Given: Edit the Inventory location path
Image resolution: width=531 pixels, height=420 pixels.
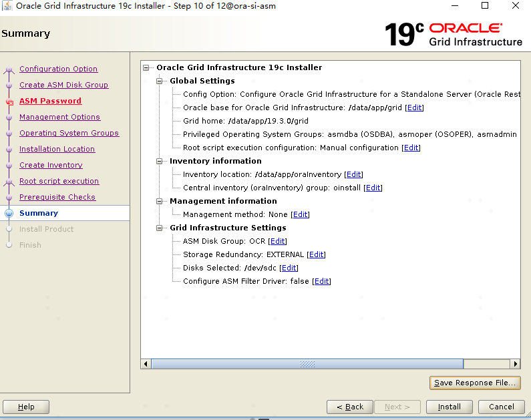Looking at the screenshot, I should pos(353,174).
